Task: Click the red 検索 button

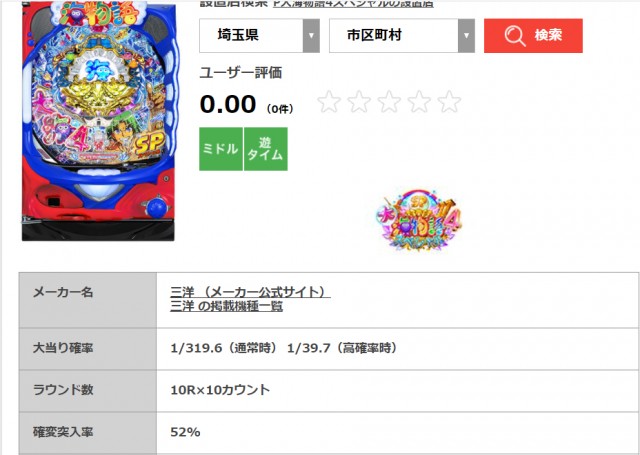Action: coord(533,36)
